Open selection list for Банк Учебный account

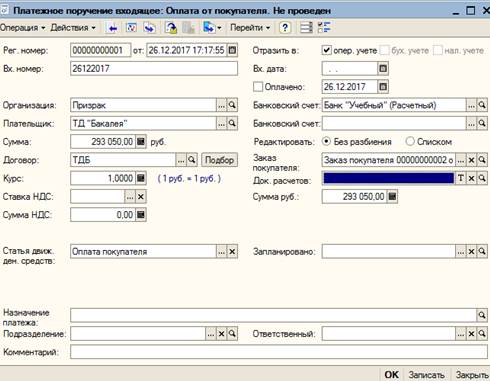click(x=471, y=105)
